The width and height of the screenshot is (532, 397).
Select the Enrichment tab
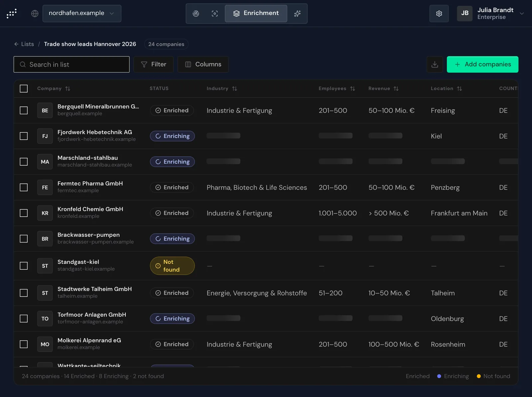click(256, 13)
